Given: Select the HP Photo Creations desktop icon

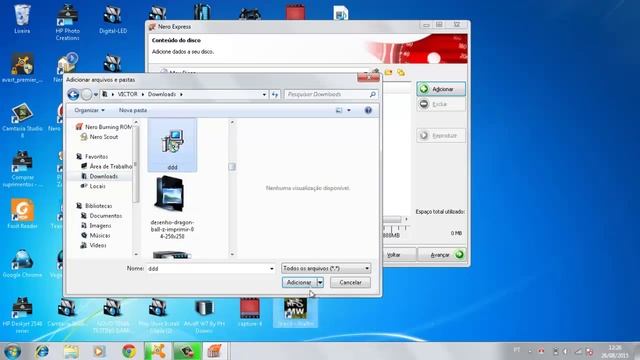Looking at the screenshot, I should 67,22.
